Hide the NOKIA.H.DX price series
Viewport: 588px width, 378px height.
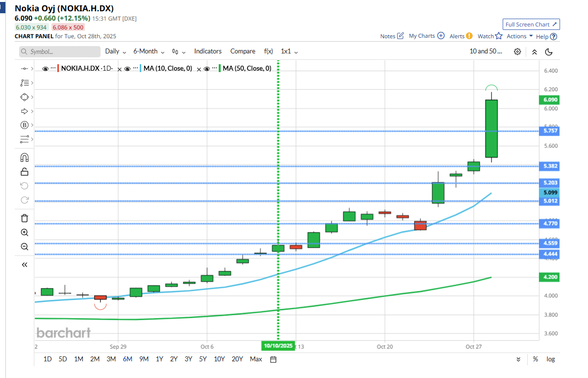click(46, 69)
